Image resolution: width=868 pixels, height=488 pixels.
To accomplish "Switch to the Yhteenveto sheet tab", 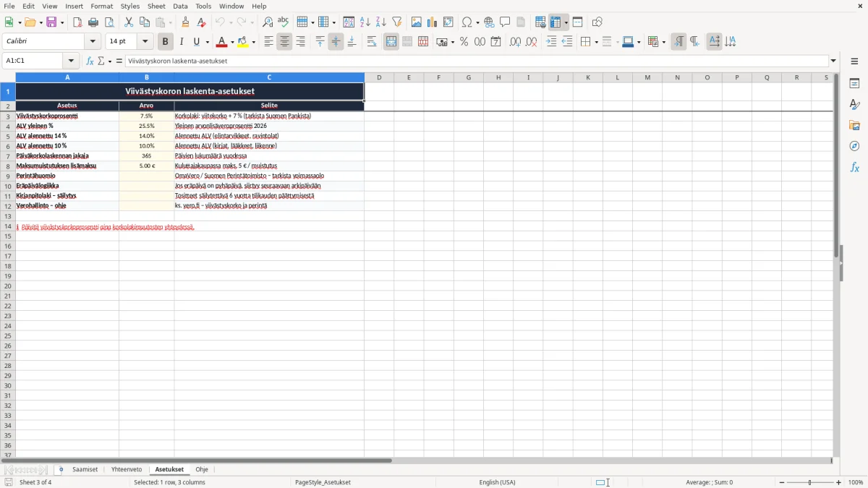I will click(x=127, y=469).
